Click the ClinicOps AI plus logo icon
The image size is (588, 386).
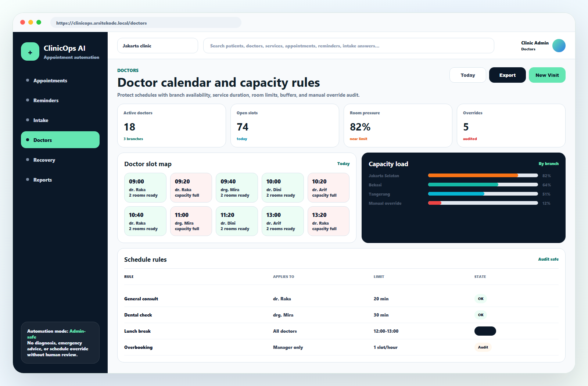point(30,51)
